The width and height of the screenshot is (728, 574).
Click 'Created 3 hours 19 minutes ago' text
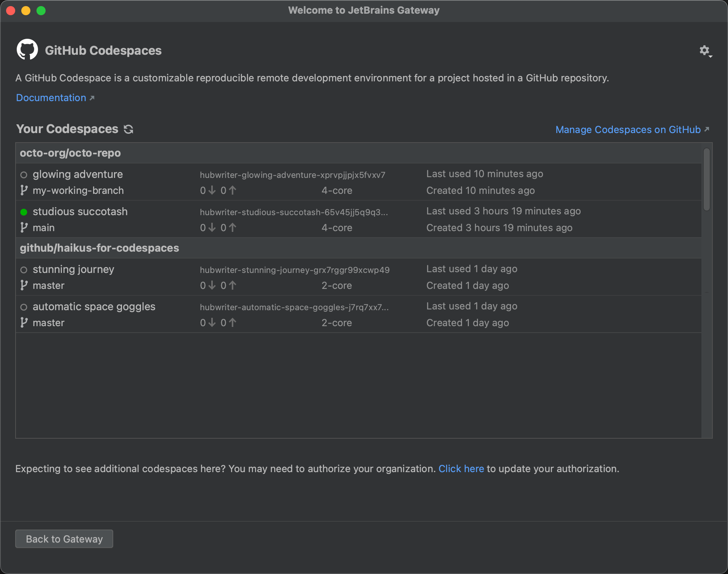[499, 228]
